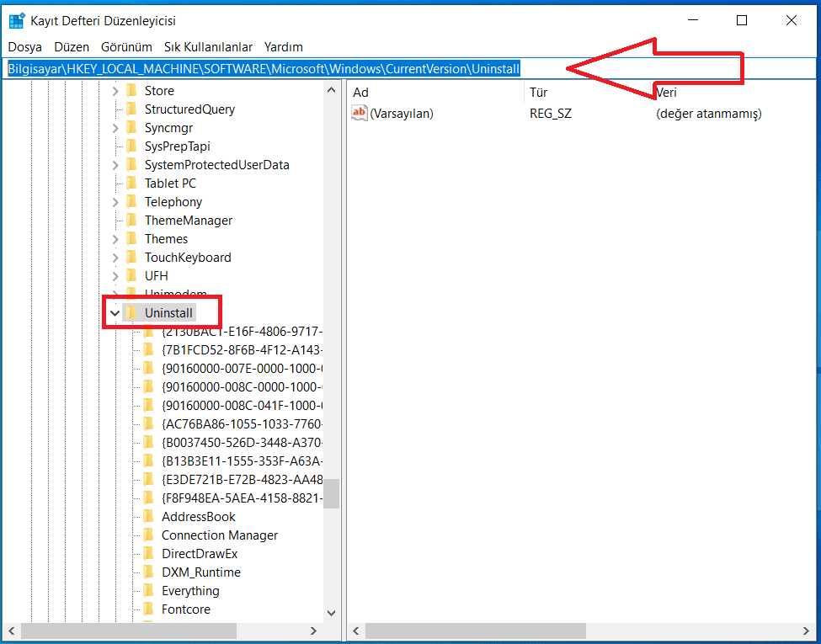Click tree pane scroll down arrow
Screen dimensions: 821x644
[x=331, y=613]
